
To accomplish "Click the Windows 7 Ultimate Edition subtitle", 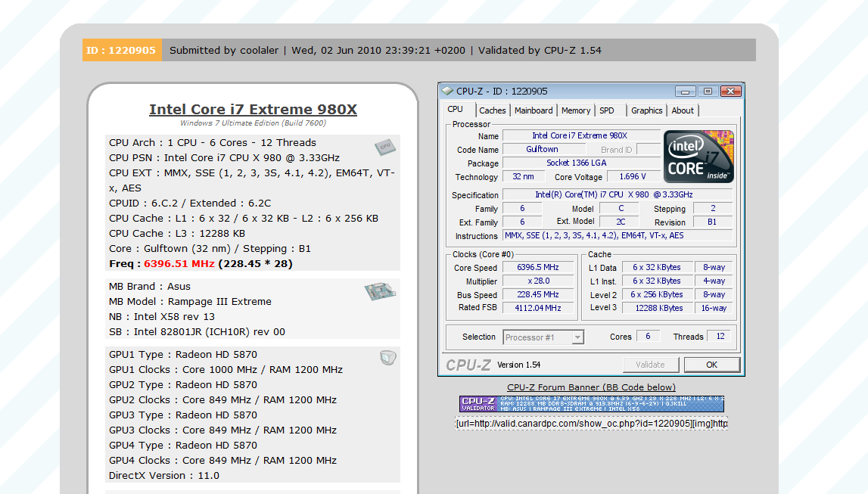I will coord(253,123).
